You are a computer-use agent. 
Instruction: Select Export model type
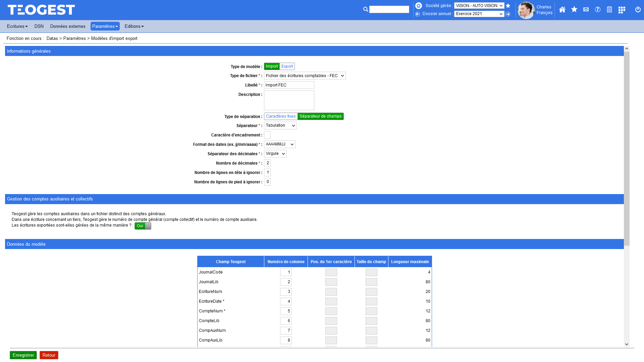click(x=287, y=66)
